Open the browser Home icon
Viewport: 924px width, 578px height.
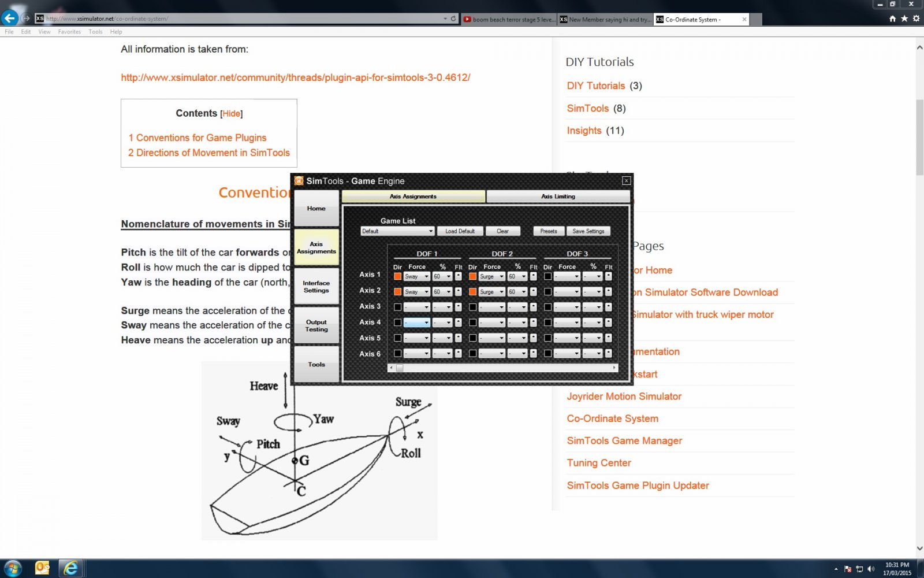tap(892, 19)
